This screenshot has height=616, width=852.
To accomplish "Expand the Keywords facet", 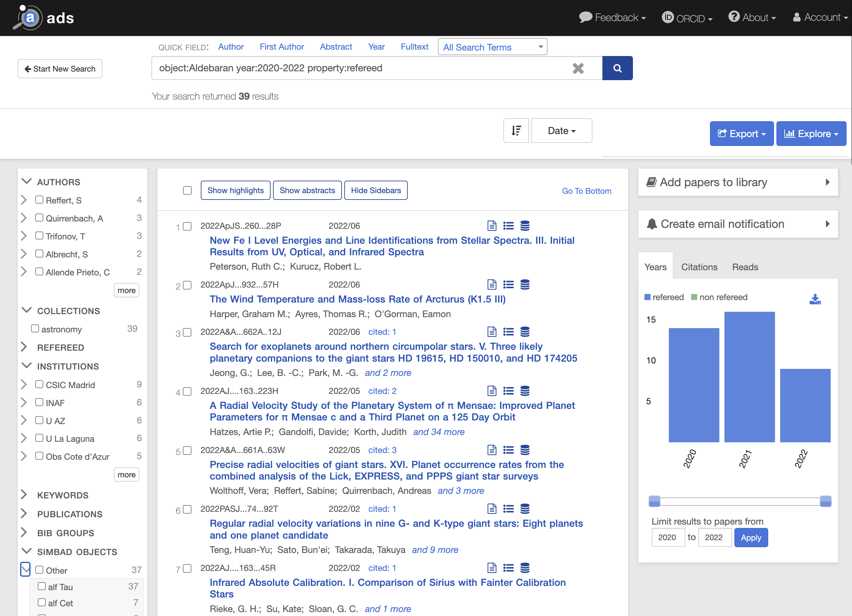I will point(62,495).
